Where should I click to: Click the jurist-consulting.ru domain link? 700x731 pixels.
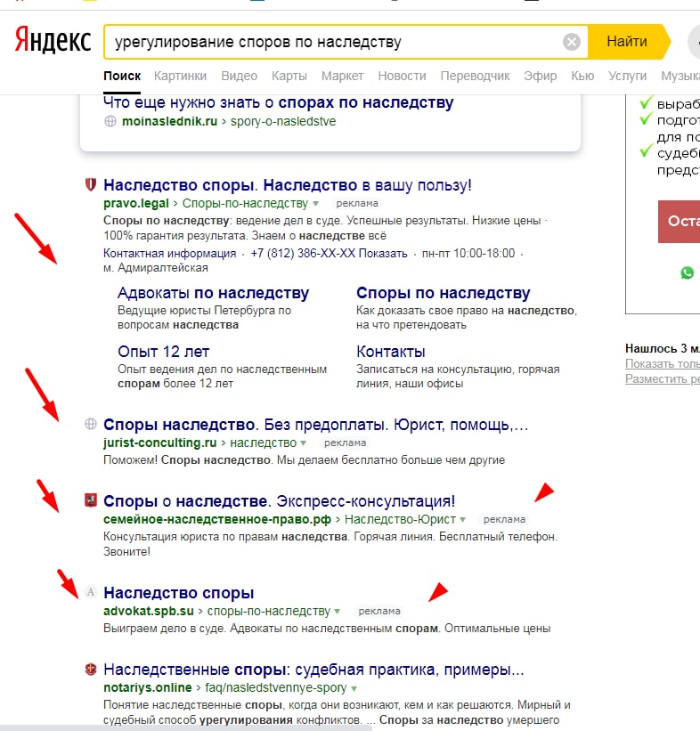(160, 443)
